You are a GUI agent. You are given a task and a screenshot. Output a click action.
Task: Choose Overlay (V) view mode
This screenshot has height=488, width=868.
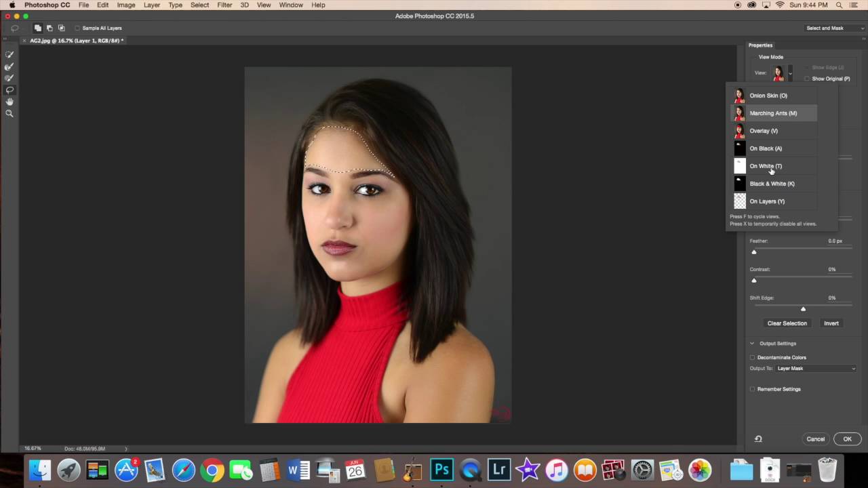coord(774,131)
